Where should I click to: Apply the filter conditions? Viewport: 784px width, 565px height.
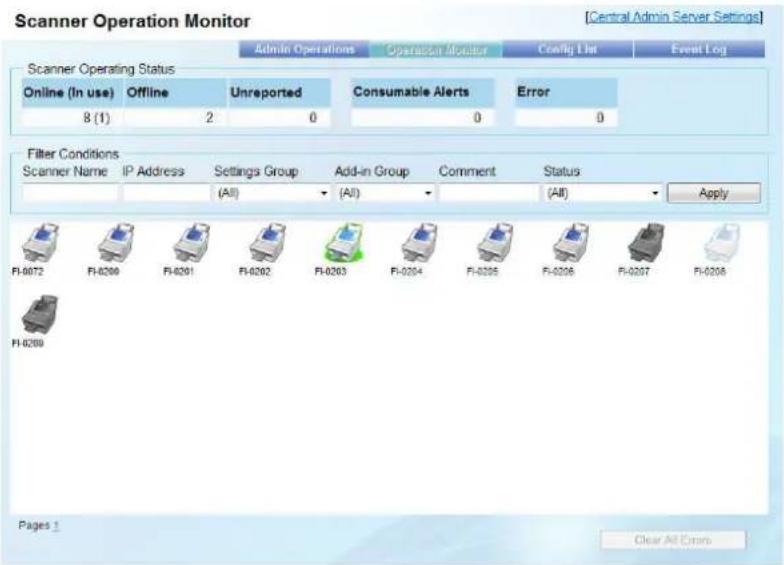click(714, 193)
